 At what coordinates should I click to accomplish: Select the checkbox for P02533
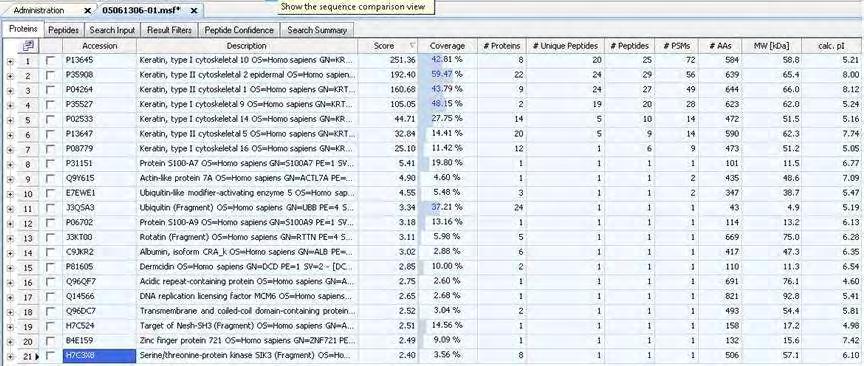click(x=50, y=119)
